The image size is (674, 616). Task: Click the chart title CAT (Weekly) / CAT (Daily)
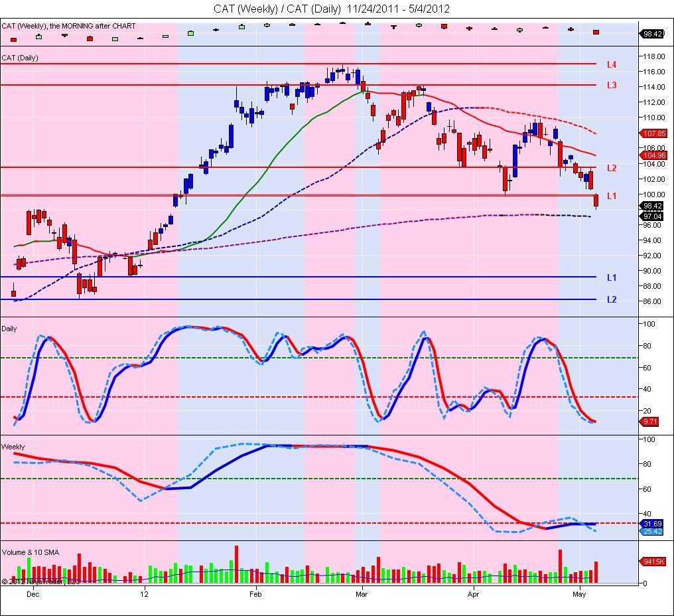278,9
